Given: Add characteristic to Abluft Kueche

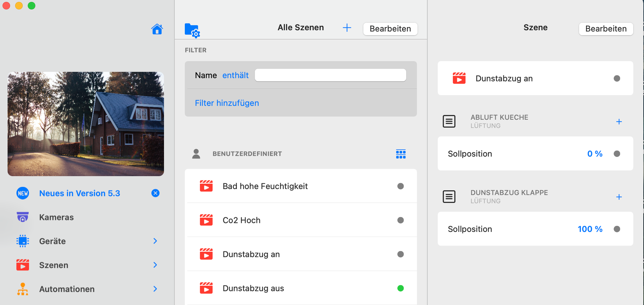Looking at the screenshot, I should tap(619, 122).
